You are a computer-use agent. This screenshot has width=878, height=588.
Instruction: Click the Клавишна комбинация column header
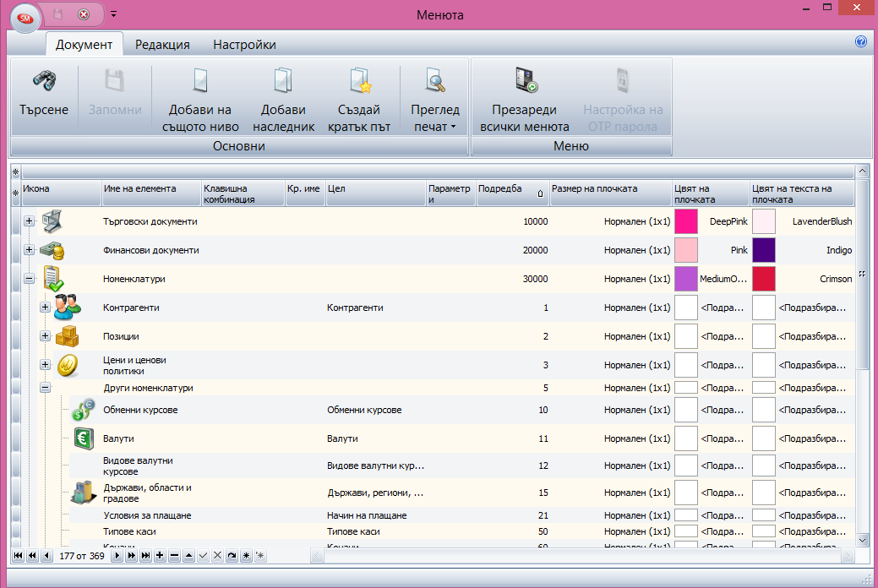pos(243,193)
